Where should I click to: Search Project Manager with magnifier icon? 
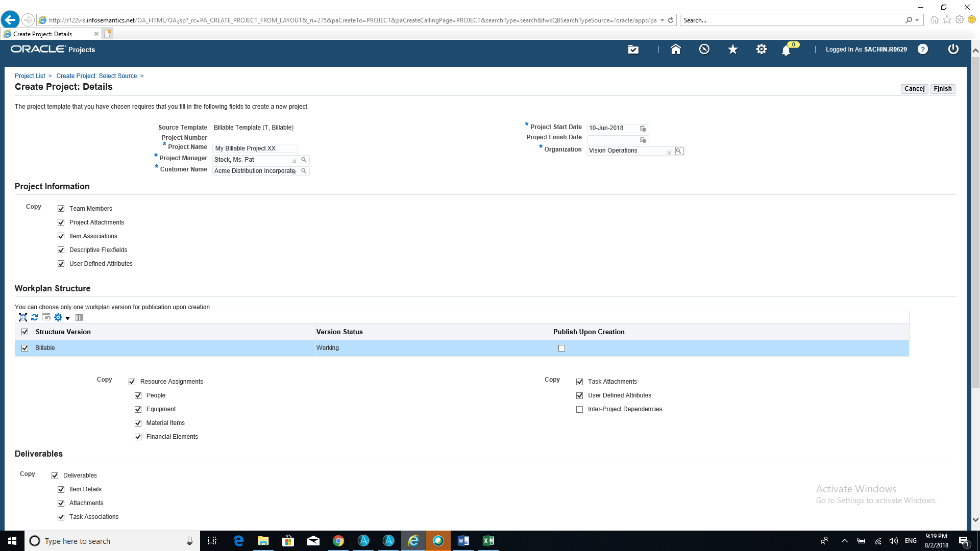click(304, 160)
